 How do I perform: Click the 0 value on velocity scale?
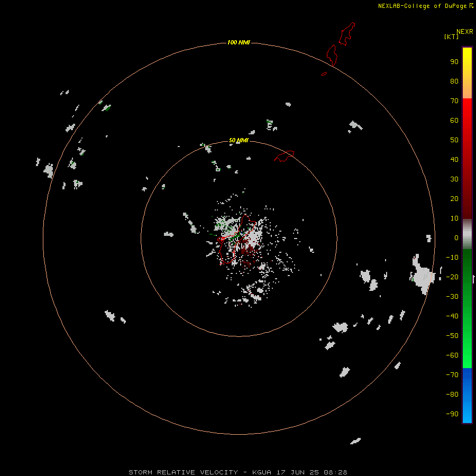coord(456,238)
